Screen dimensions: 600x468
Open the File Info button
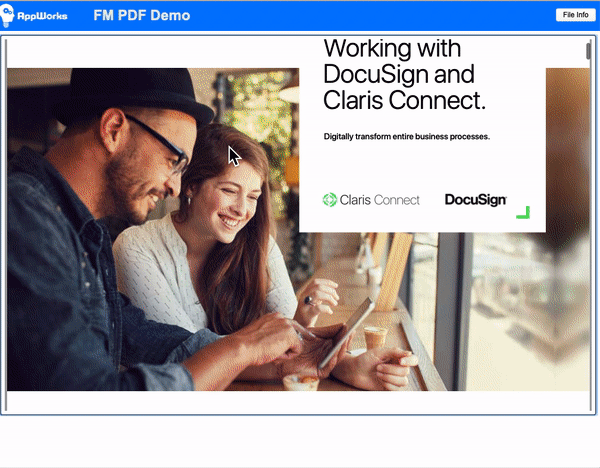click(576, 15)
